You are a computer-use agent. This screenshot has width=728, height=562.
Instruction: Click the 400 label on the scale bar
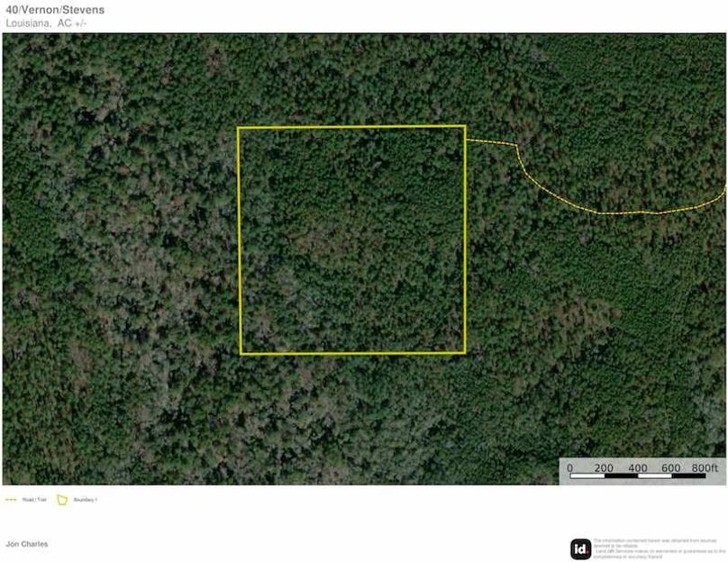point(638,467)
